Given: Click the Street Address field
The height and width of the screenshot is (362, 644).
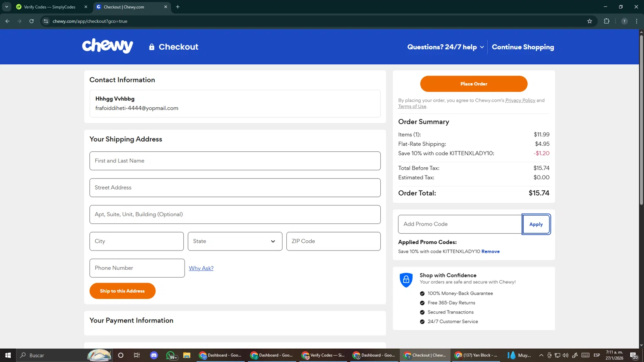Looking at the screenshot, I should [234, 188].
